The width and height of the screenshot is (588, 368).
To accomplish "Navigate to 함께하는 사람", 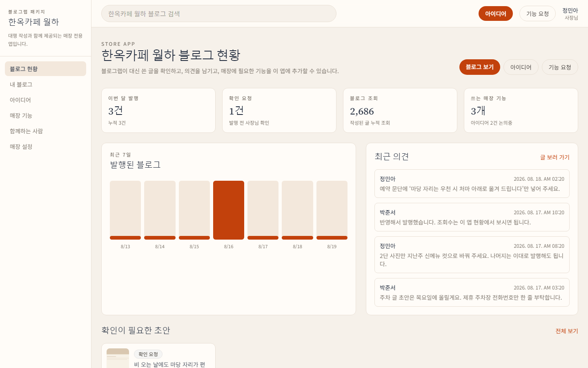I will point(45,131).
